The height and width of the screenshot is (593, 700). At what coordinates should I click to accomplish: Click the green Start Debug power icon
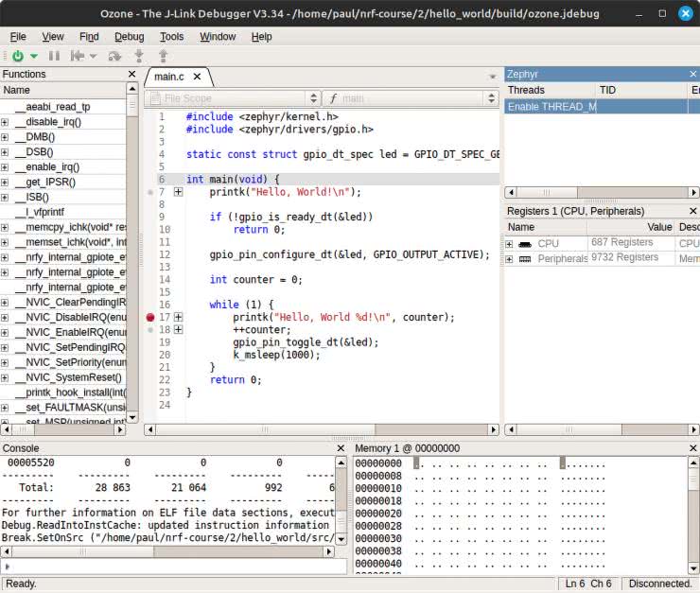[x=17, y=56]
